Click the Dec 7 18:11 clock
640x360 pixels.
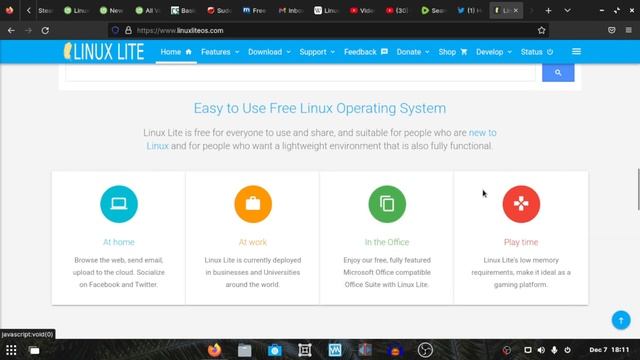click(x=609, y=350)
